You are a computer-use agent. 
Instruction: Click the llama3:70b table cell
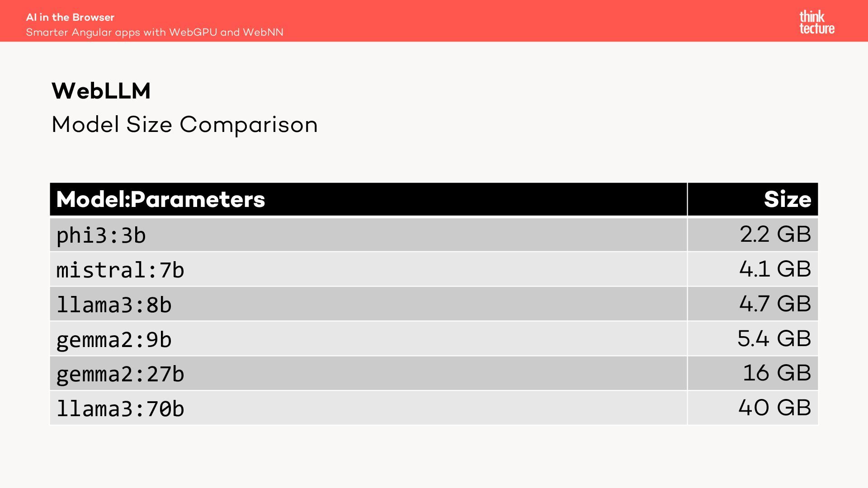tap(120, 408)
